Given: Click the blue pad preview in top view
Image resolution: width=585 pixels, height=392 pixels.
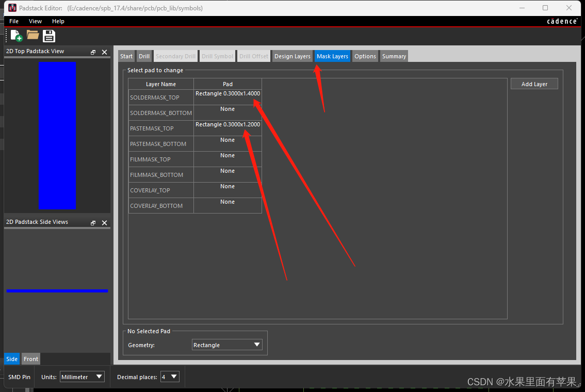Looking at the screenshot, I should point(57,135).
